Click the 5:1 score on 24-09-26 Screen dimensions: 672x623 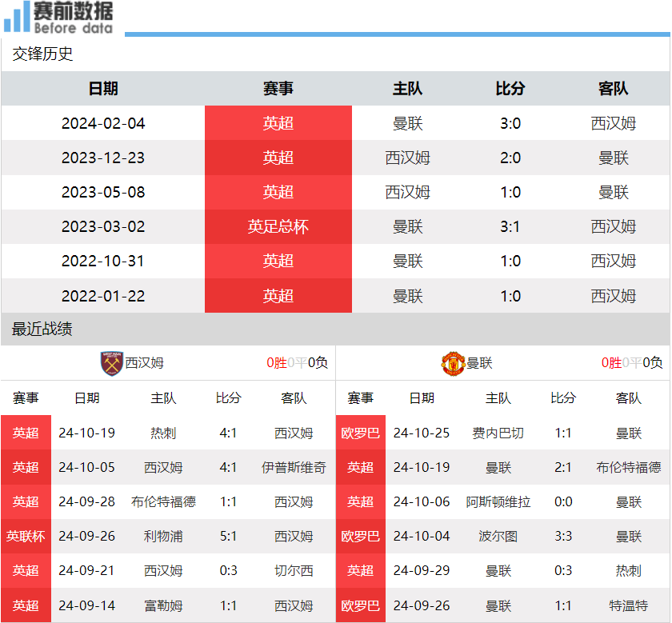229,536
